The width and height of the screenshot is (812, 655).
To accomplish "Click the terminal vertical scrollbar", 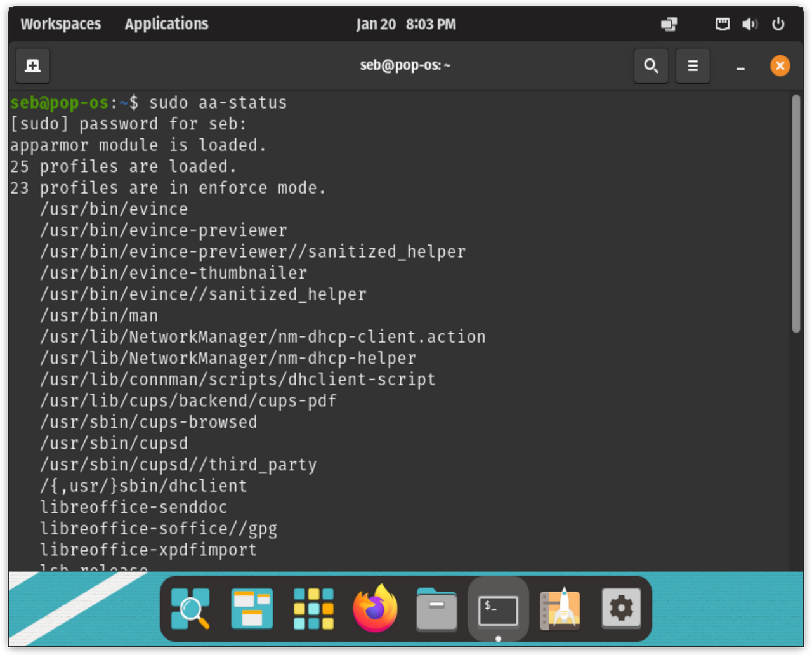I will [796, 213].
